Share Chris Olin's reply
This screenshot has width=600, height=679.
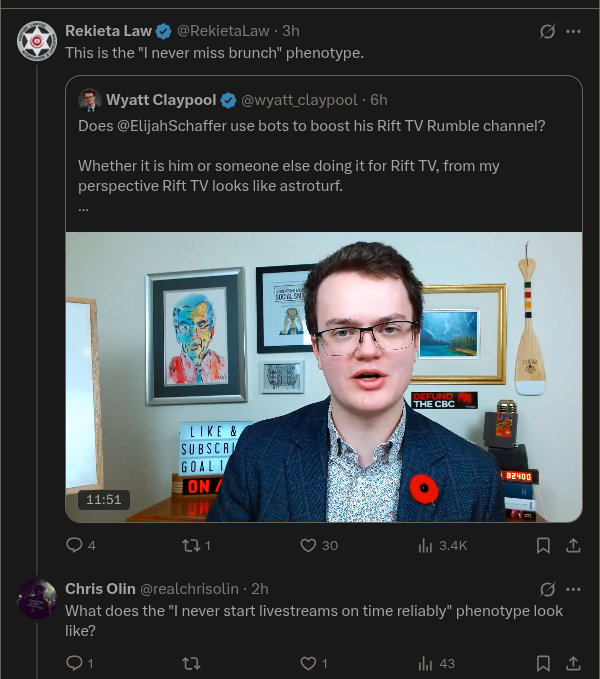[573, 663]
